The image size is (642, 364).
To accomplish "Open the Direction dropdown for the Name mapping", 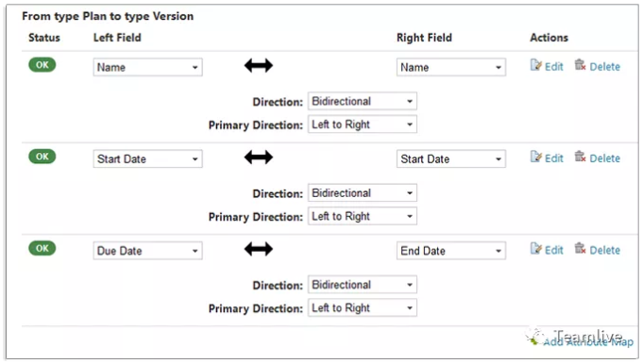I will (x=363, y=101).
